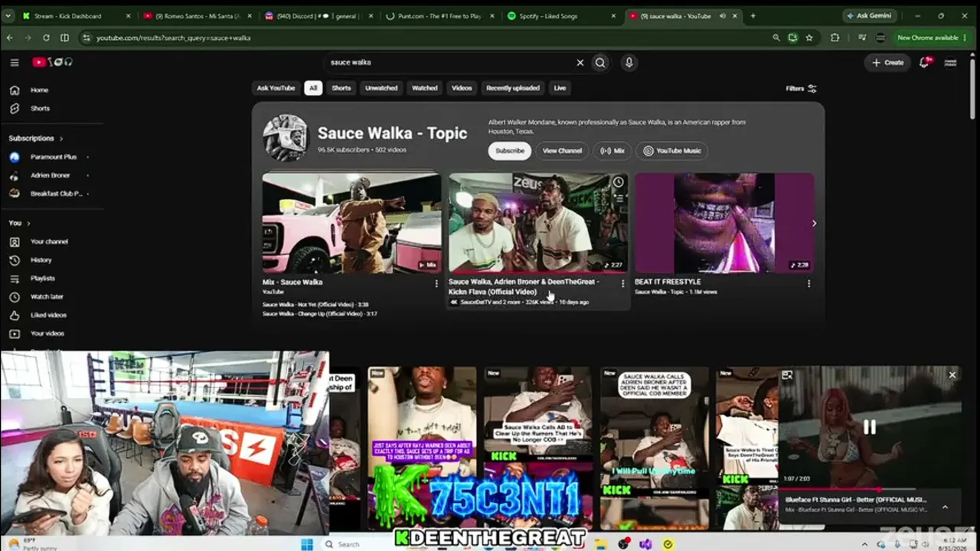Image resolution: width=980 pixels, height=551 pixels.
Task: Open the Windows Start menu
Action: click(x=307, y=544)
